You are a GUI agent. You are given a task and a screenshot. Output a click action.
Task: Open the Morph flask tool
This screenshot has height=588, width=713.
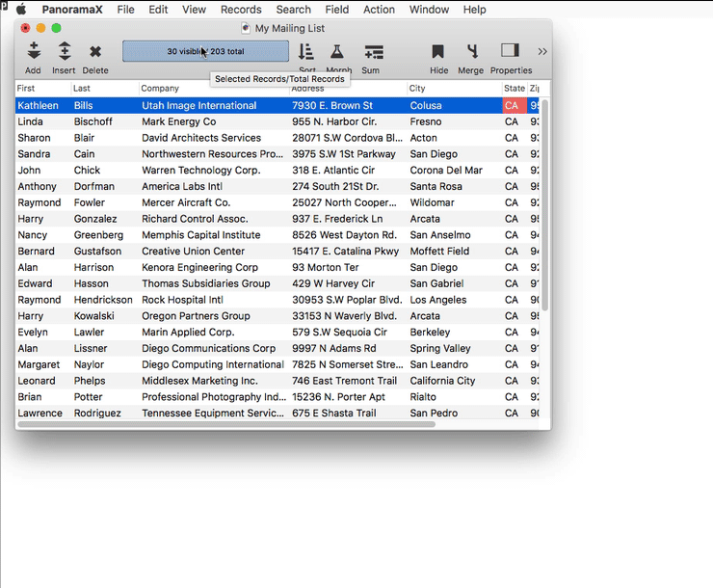point(337,52)
